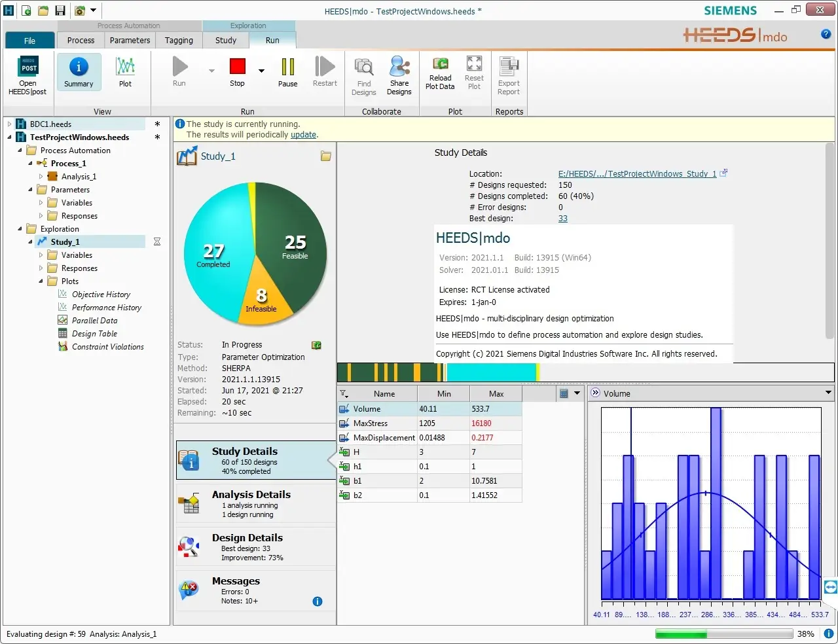Image resolution: width=838 pixels, height=644 pixels.
Task: Click the table options grid icon
Action: pos(564,393)
